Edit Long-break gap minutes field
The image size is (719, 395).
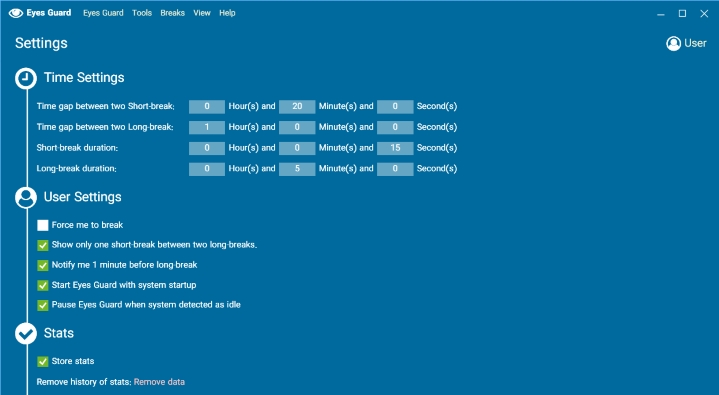297,127
